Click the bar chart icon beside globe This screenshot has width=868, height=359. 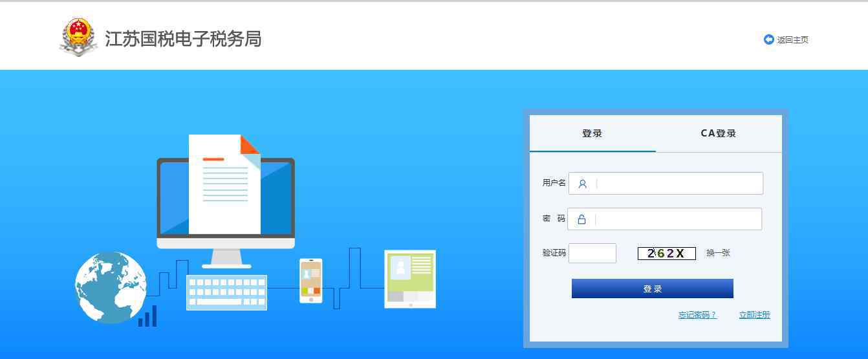pyautogui.click(x=147, y=316)
